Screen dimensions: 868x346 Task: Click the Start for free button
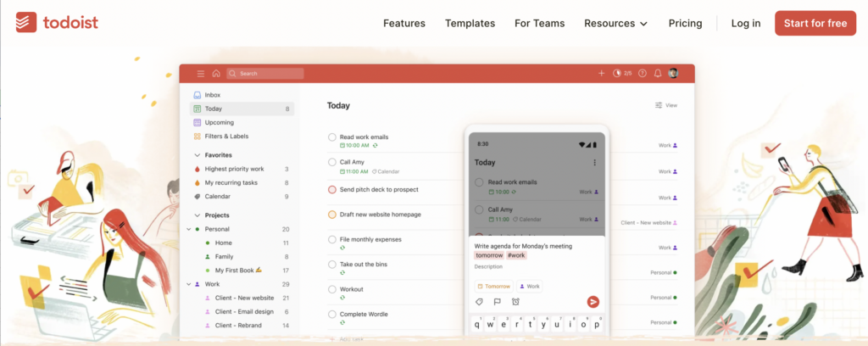click(815, 23)
